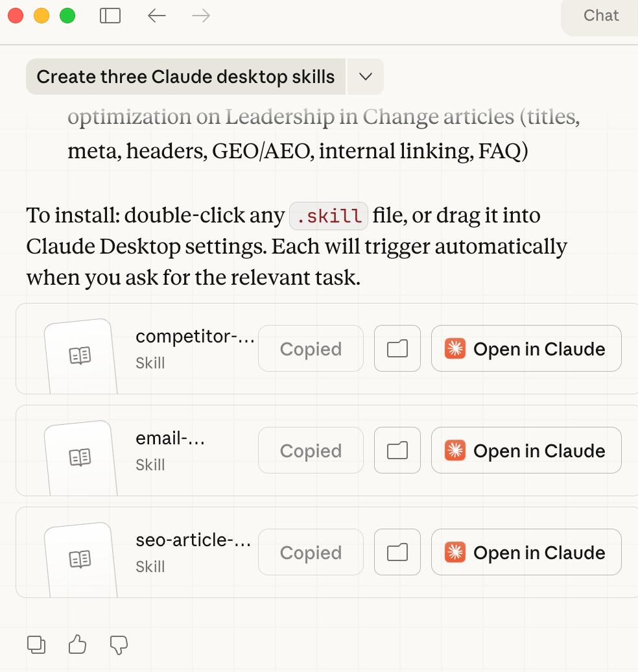Open the conversation title "Create three Claude desktop skills"

pyautogui.click(x=185, y=77)
